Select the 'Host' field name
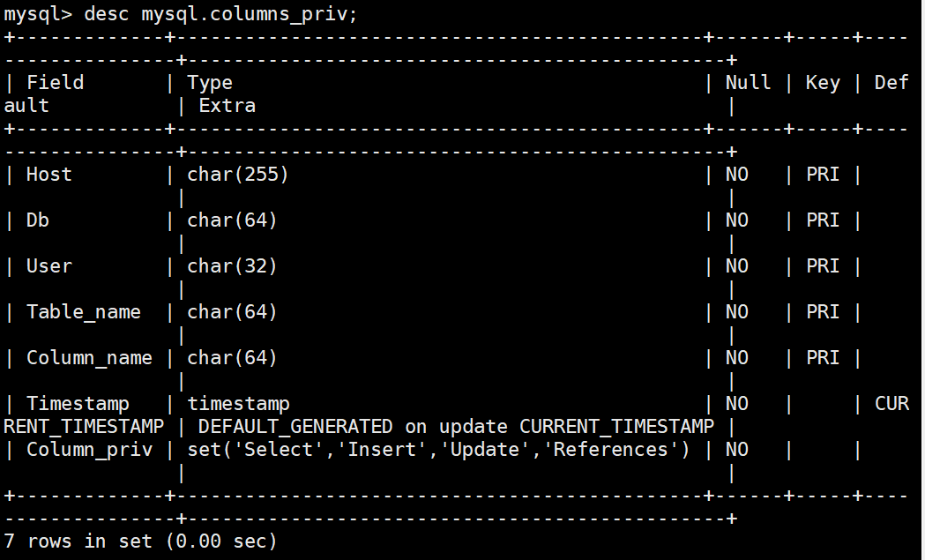Viewport: 925px width, 560px height. click(x=49, y=174)
